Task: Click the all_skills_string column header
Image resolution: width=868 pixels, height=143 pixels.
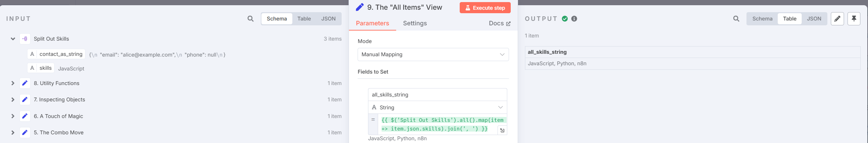Action: point(547,52)
